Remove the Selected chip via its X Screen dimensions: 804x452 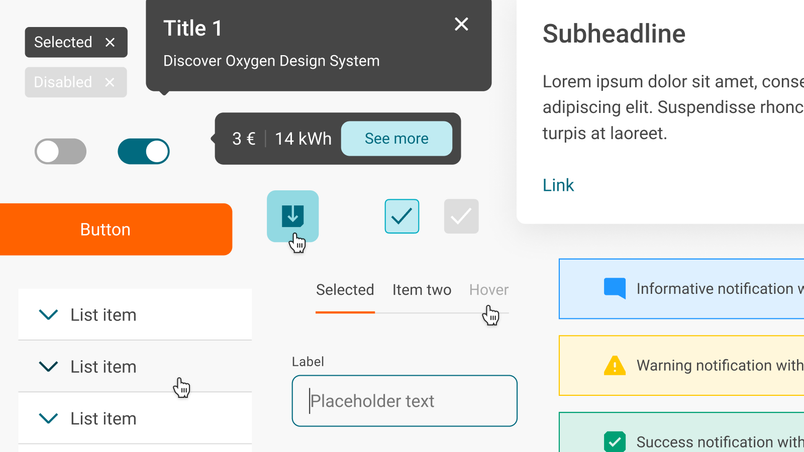point(110,43)
